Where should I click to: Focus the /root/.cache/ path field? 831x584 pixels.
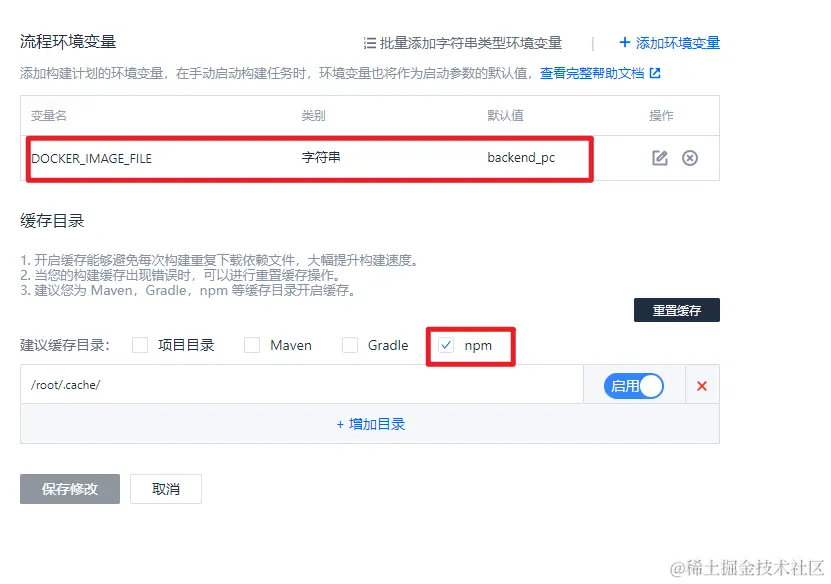pyautogui.click(x=302, y=385)
